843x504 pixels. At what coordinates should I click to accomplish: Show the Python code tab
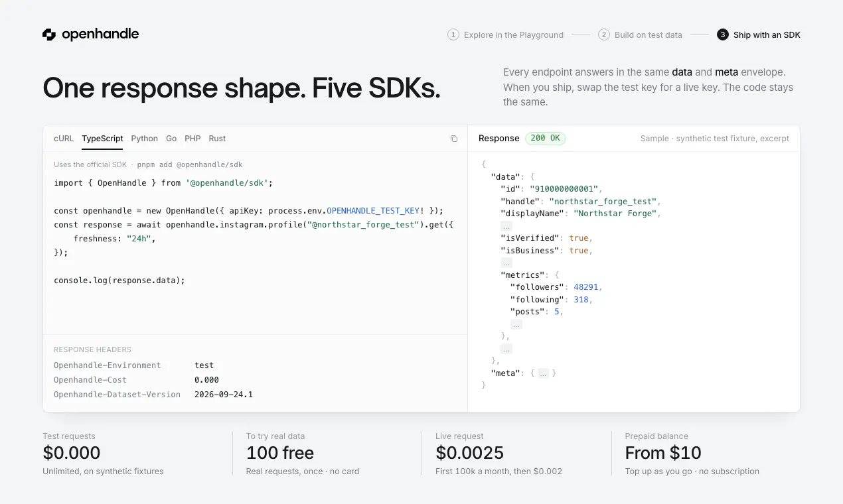(144, 139)
